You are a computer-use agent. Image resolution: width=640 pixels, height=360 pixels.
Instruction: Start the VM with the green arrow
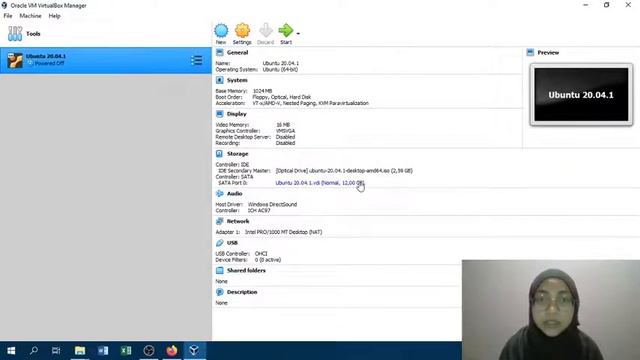point(286,30)
